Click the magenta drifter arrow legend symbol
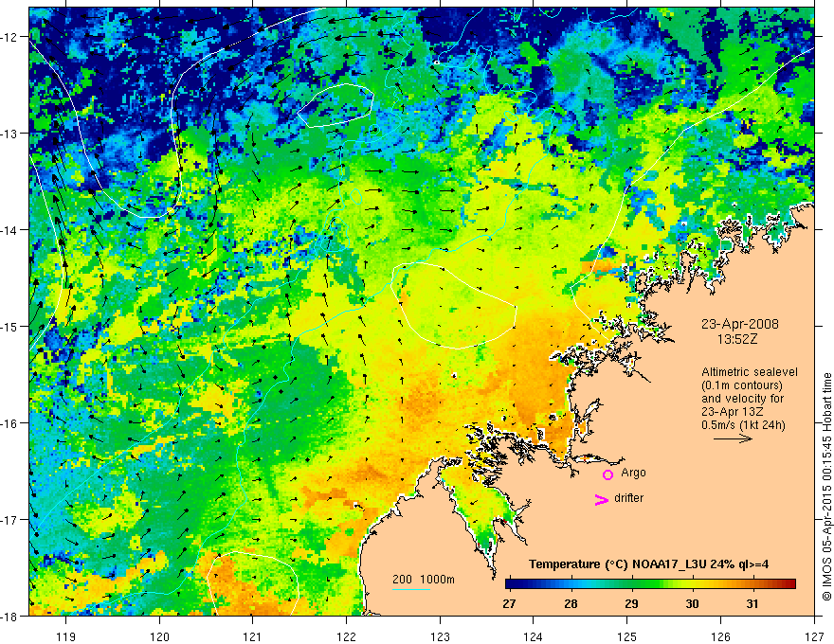The height and width of the screenshot is (644, 834). coord(602,499)
